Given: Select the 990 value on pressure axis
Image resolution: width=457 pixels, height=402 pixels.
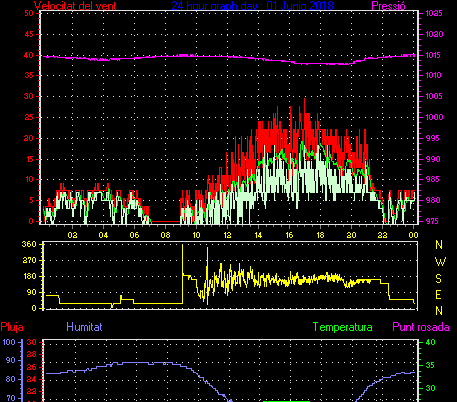Looking at the screenshot, I should click(433, 159).
